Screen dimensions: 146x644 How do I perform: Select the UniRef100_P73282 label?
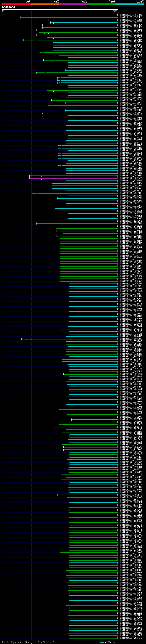131,180
